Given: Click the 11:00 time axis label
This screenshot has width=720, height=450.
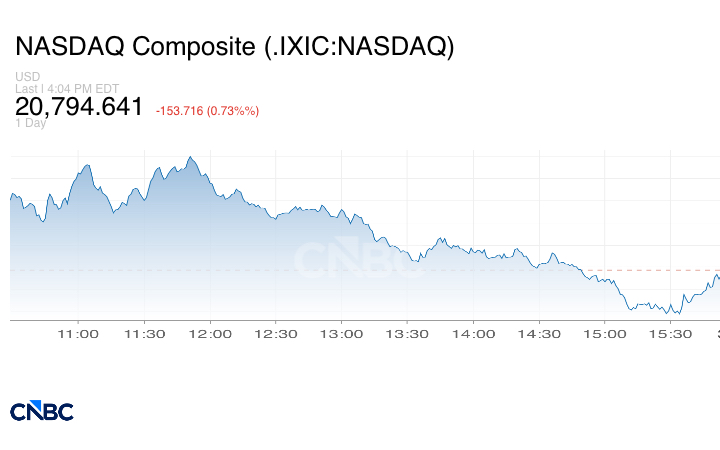Looking at the screenshot, I should 80,334.
